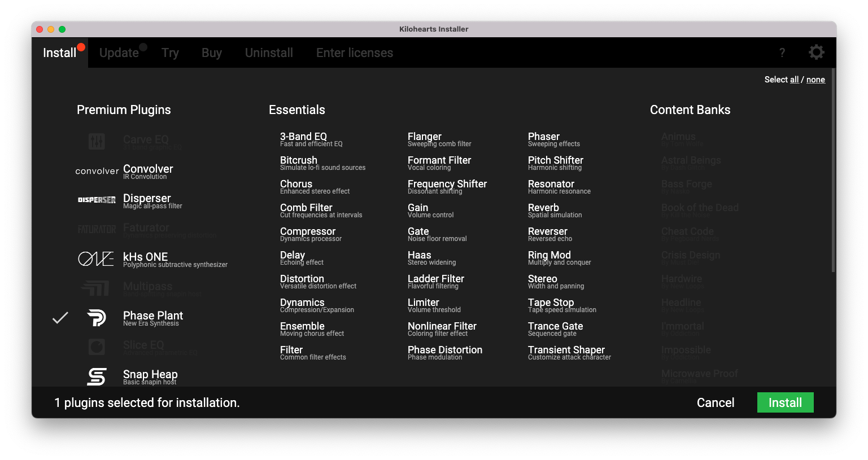Open the settings gear icon
The image size is (868, 460).
point(816,52)
